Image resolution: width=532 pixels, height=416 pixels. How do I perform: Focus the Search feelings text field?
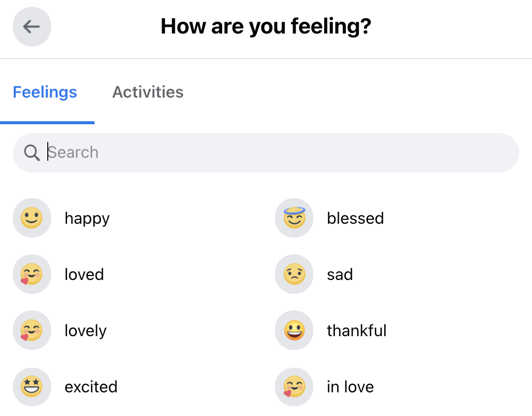coord(276,153)
